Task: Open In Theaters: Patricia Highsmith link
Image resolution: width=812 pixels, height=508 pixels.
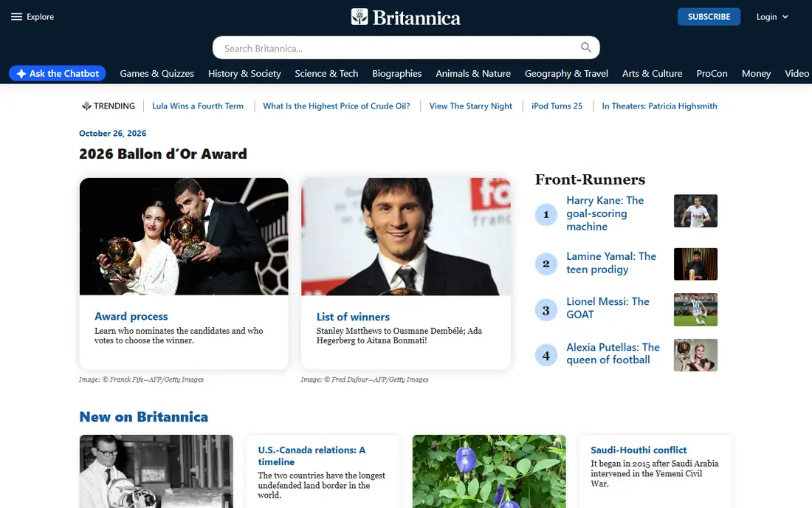Action: coord(659,106)
